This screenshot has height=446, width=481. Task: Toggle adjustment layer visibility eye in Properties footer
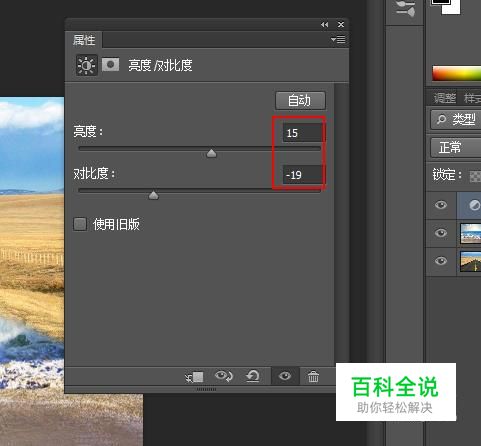[x=285, y=376]
